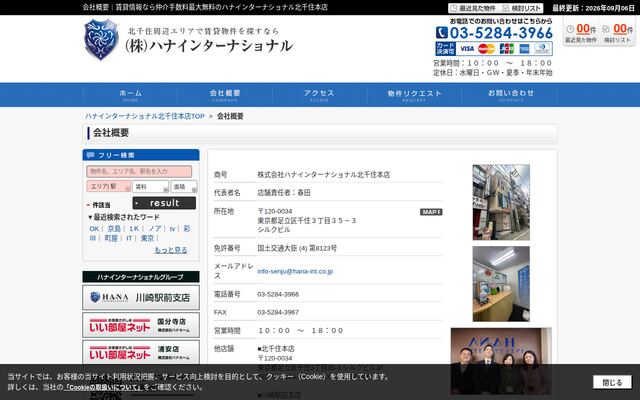Open お問い合わせ navigation item
Image resolution: width=640 pixels, height=400 pixels.
coord(511,95)
